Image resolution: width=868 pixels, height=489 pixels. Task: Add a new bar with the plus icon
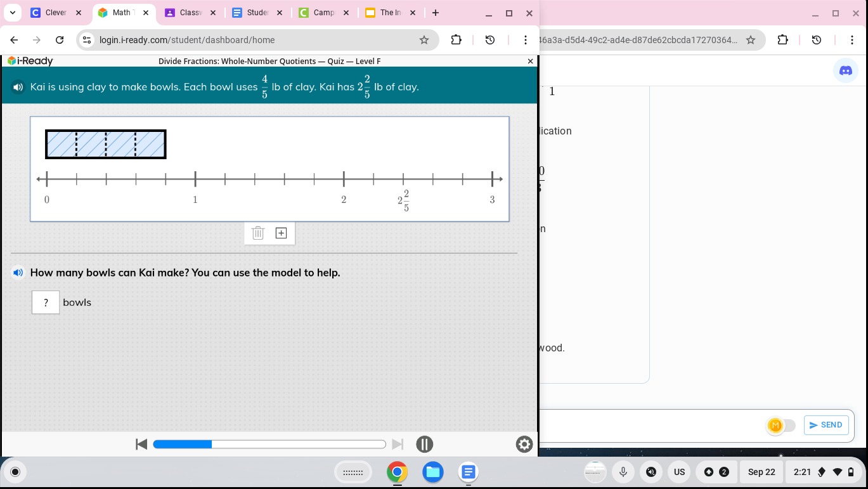281,233
